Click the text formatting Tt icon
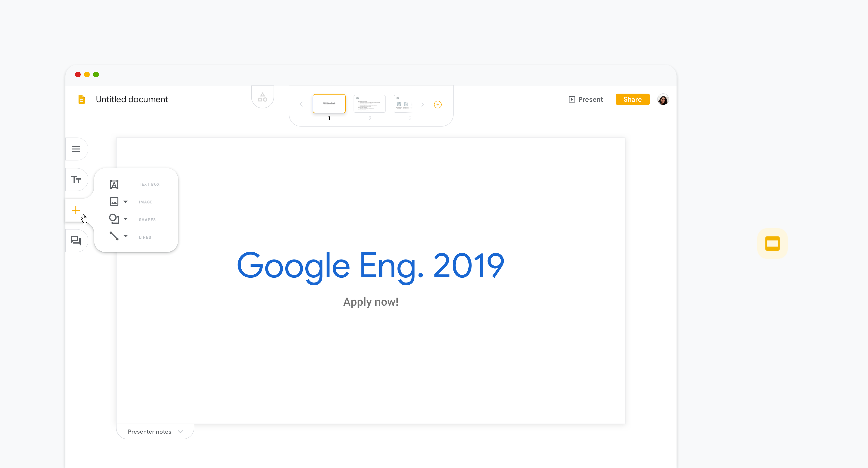 (76, 180)
